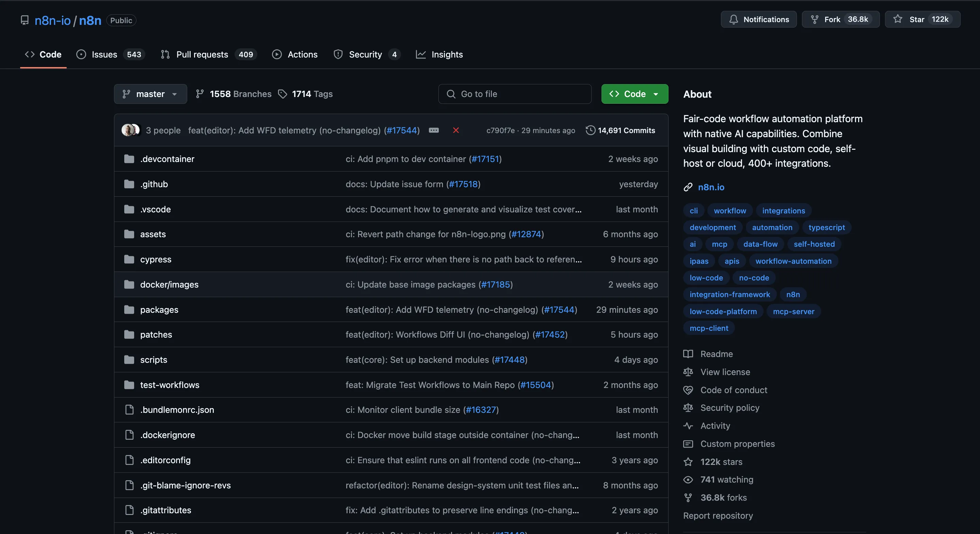Star the repository using the Star button
980x534 pixels.
(922, 19)
